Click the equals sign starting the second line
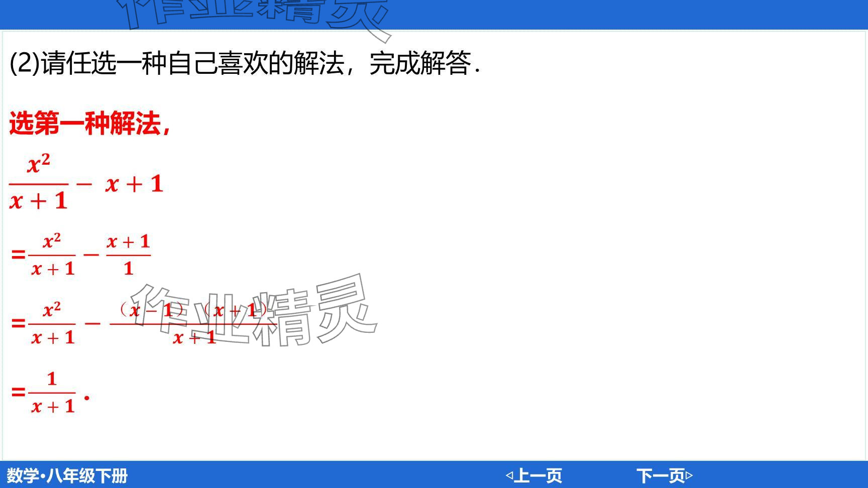Screen dimensions: 868x488 (18, 255)
